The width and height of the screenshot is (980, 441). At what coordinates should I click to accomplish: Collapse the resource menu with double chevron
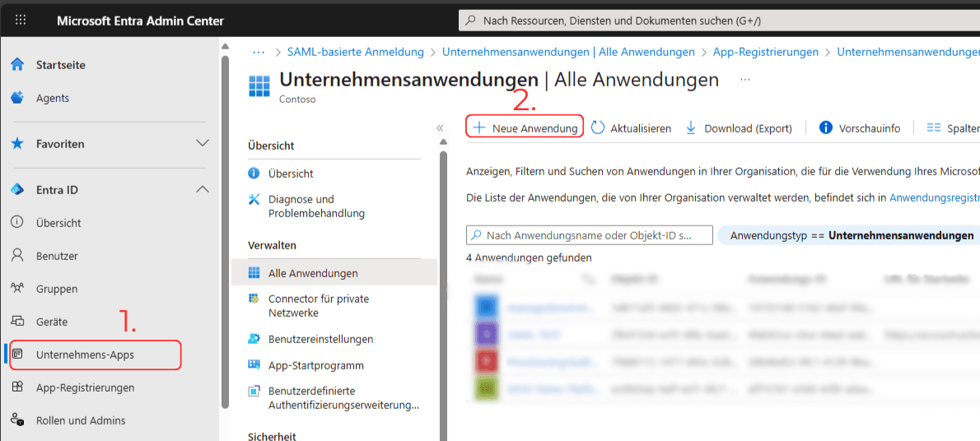click(x=440, y=128)
